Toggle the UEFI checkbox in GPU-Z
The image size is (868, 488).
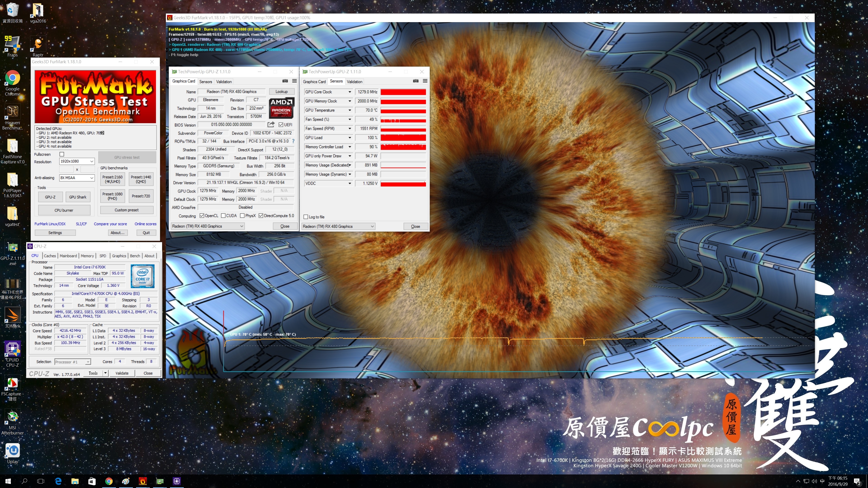tap(281, 125)
